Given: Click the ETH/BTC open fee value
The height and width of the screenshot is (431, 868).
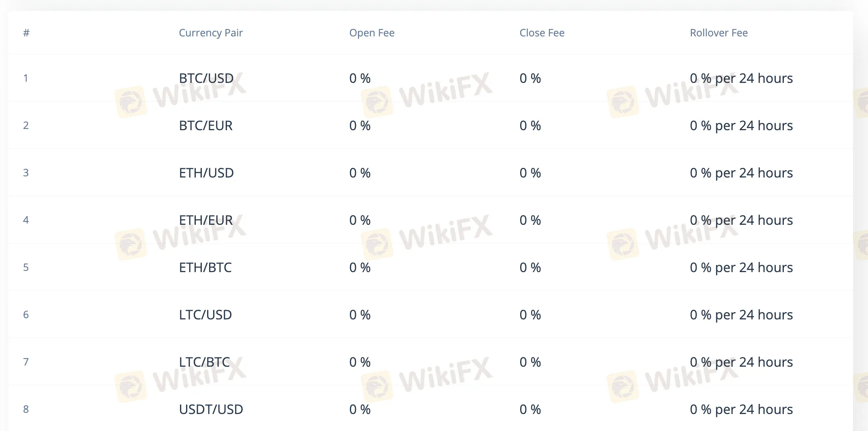Looking at the screenshot, I should (360, 267).
